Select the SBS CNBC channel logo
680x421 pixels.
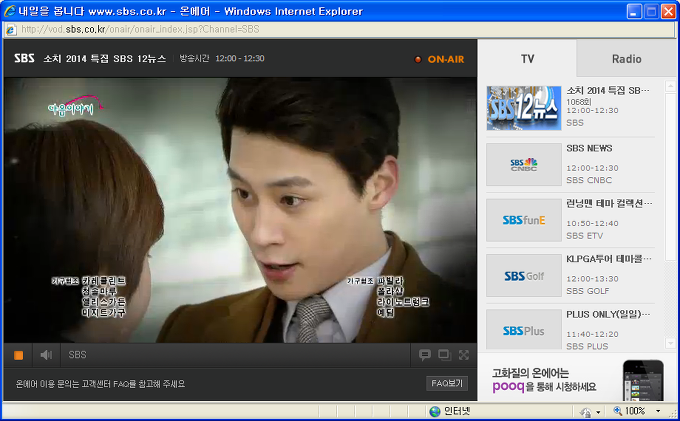(x=523, y=164)
